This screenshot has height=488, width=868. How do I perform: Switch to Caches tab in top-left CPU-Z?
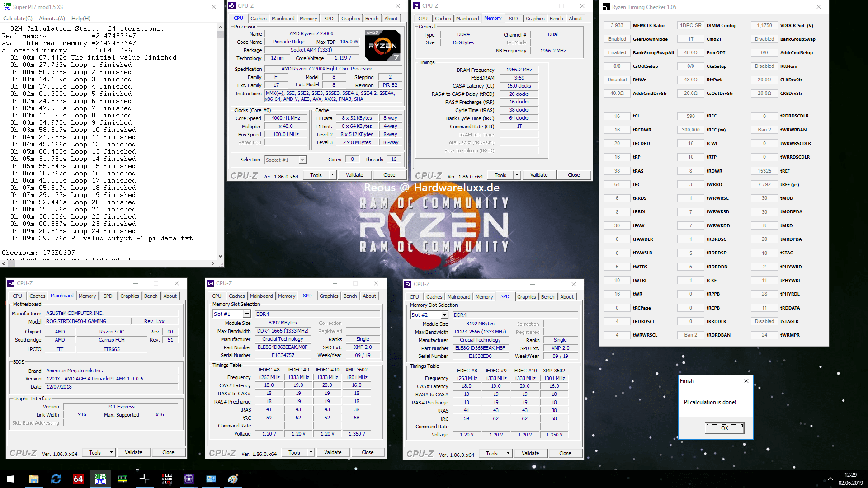(x=258, y=19)
